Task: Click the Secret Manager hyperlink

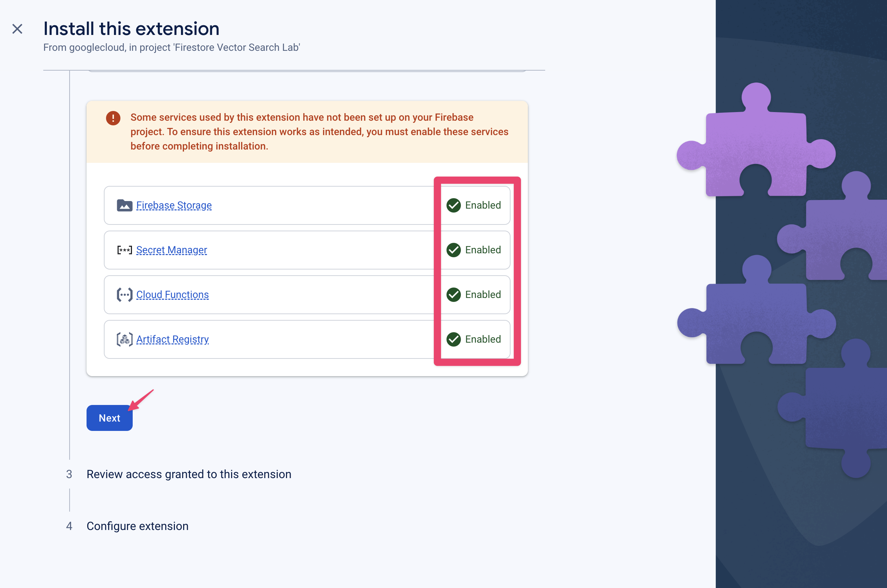Action: click(x=171, y=249)
